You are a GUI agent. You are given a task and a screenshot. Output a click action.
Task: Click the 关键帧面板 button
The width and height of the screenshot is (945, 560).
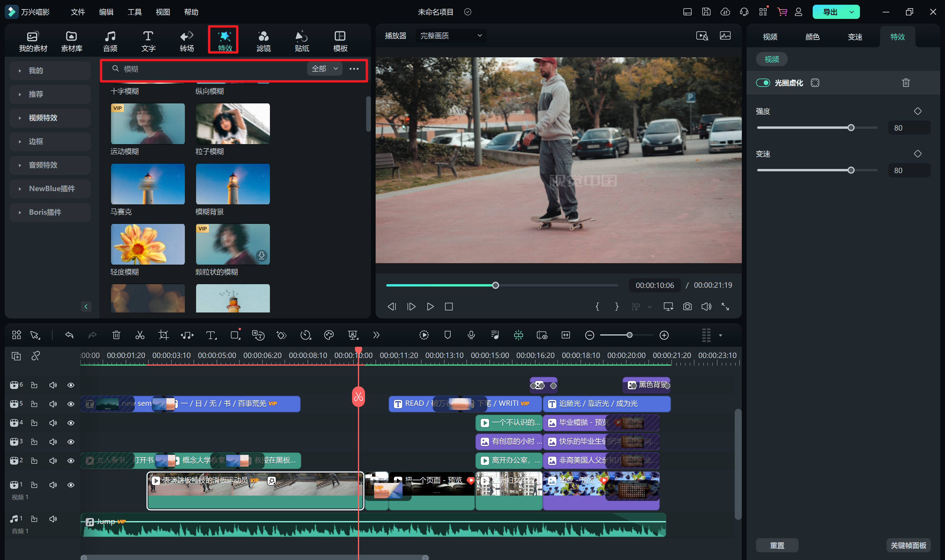click(x=908, y=545)
